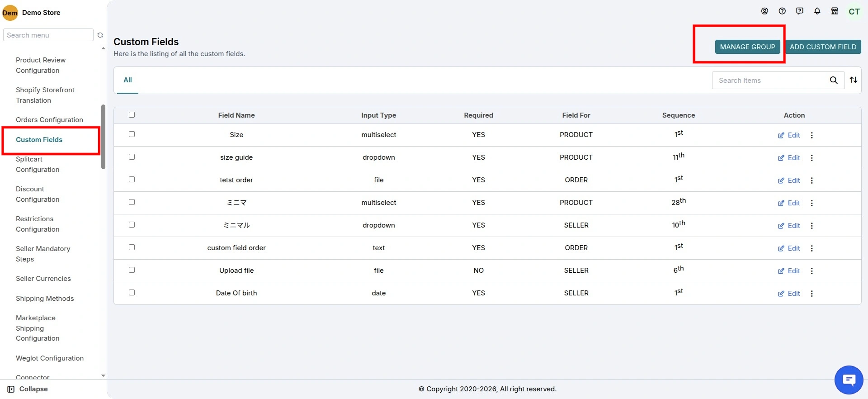Expand more actions for Date Of birth
The image size is (868, 399).
812,294
